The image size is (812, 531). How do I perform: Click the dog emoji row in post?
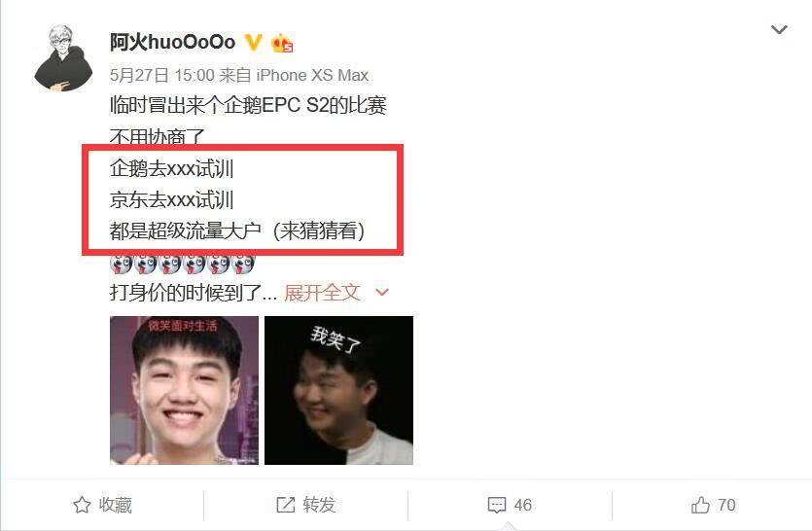(x=182, y=264)
